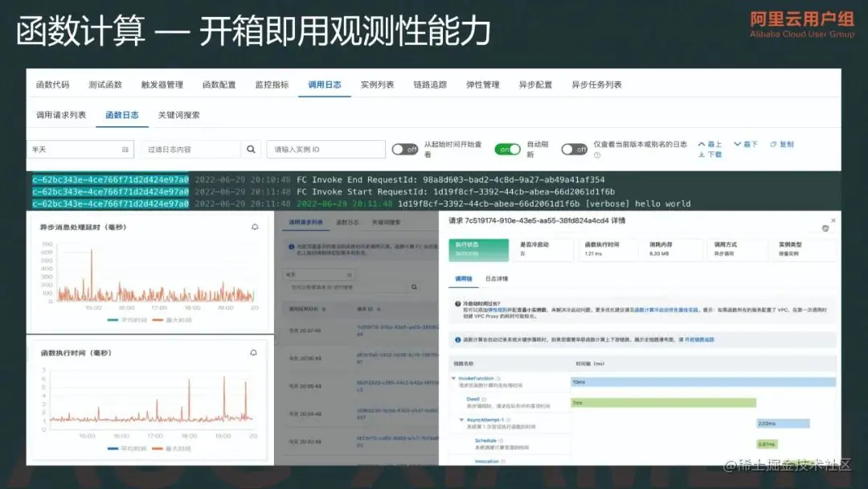
Task: Switch to 函数配置 tab
Action: pos(219,84)
